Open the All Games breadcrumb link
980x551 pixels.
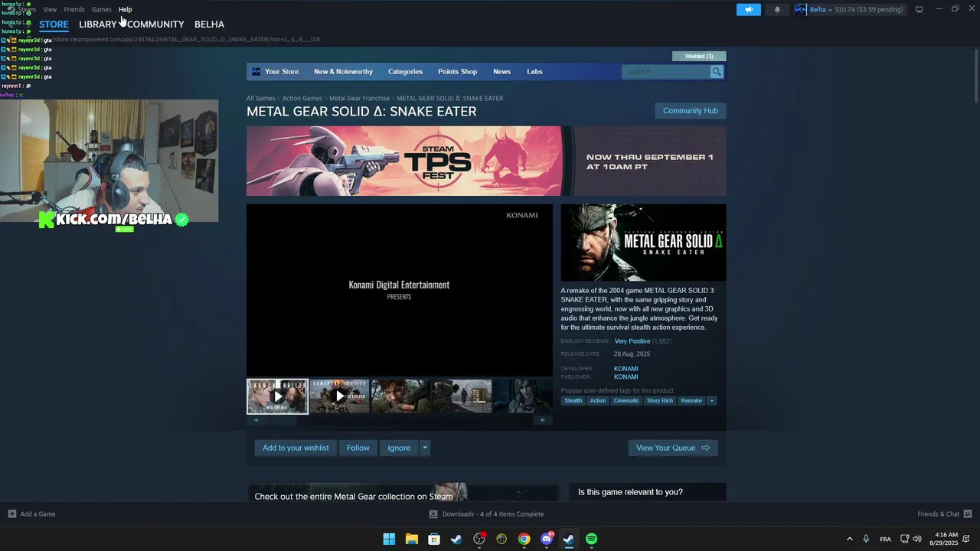(x=261, y=99)
